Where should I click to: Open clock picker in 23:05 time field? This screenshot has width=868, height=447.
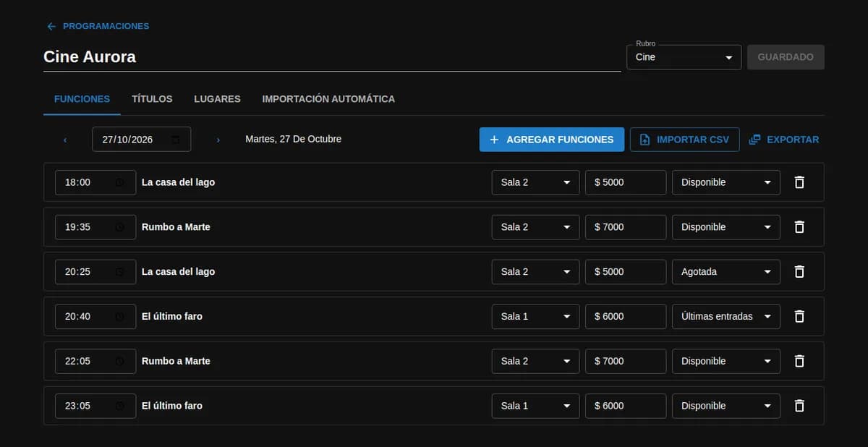coord(119,406)
